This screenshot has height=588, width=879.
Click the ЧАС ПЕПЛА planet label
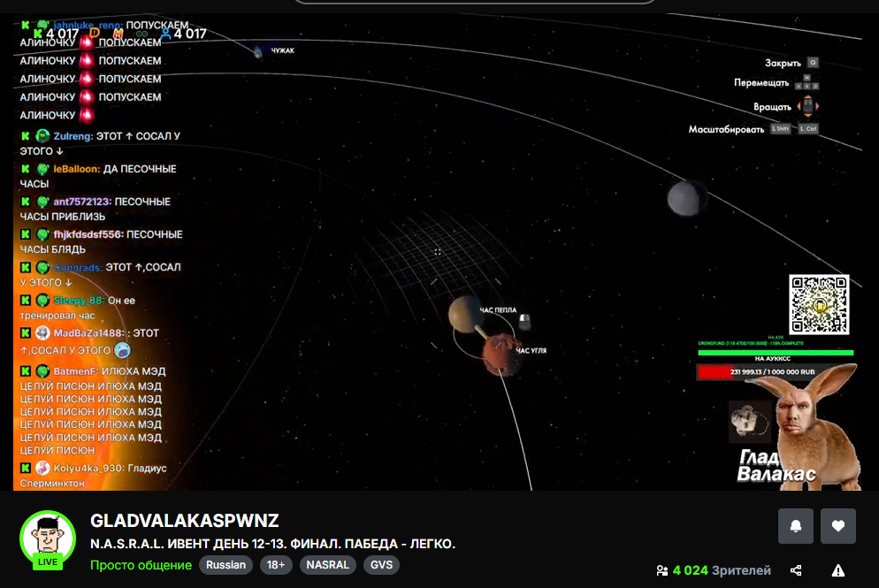point(498,310)
